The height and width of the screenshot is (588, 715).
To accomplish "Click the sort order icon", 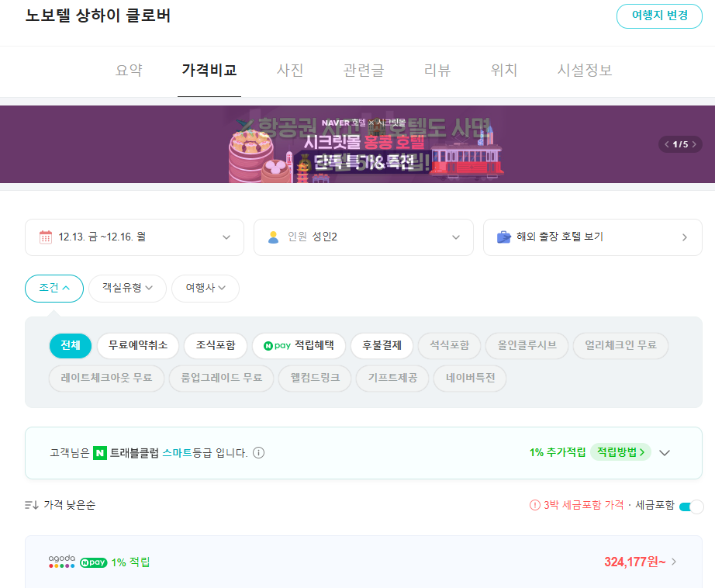I will [32, 505].
